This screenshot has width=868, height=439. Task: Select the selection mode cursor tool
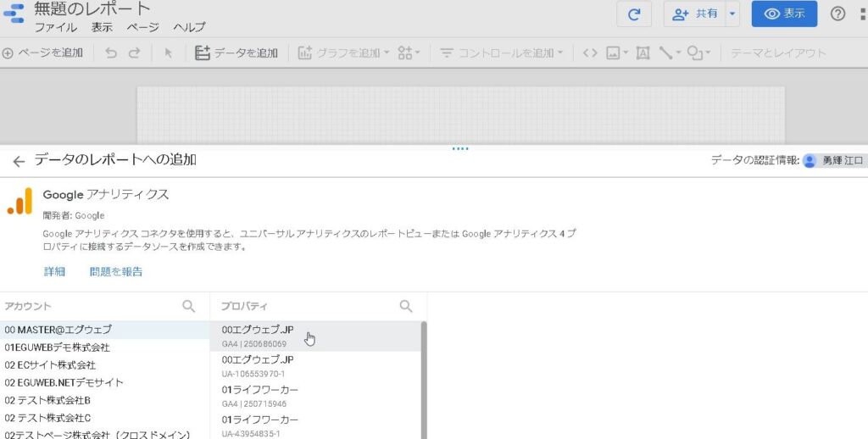click(168, 53)
